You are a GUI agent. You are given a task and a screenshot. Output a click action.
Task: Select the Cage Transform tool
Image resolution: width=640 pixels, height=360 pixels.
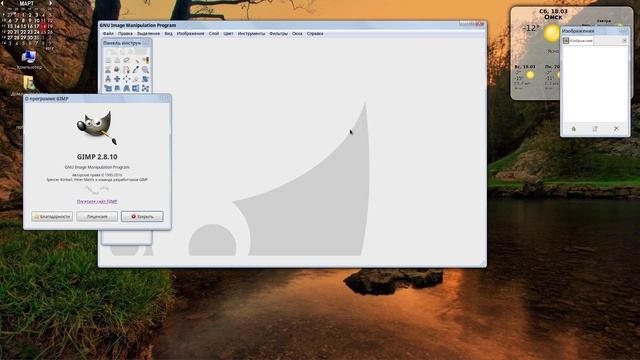pos(145,88)
